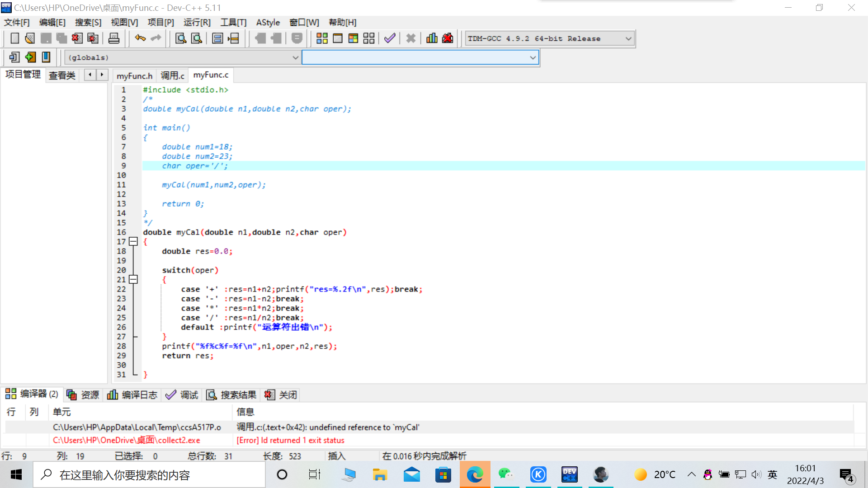Open the 搜索结果 bottom tab
This screenshot has height=488, width=868.
point(231,395)
